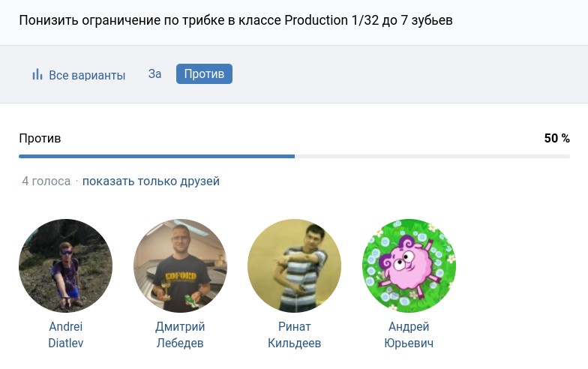Open Дмитрий Лебедев's avatar photo
This screenshot has width=588, height=369.
(x=180, y=265)
